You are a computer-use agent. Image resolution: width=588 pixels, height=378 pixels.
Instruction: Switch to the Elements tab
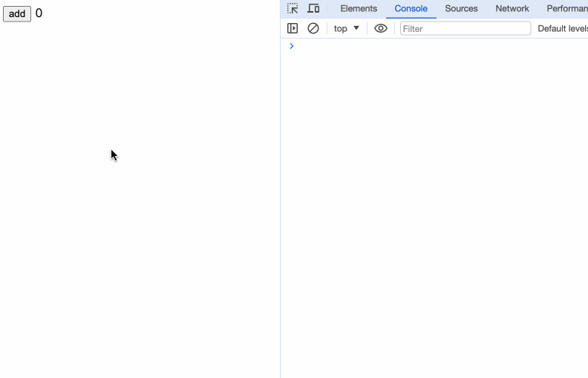[359, 9]
